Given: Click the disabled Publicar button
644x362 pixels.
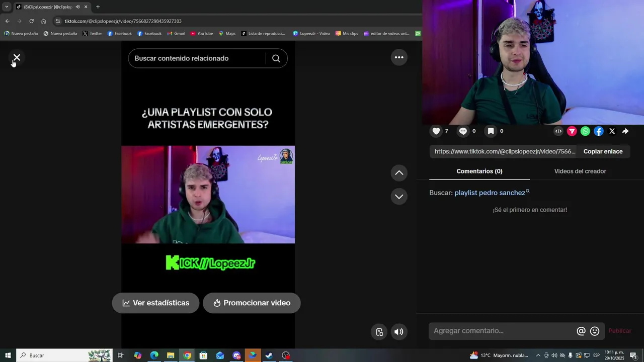Looking at the screenshot, I should coord(620,331).
